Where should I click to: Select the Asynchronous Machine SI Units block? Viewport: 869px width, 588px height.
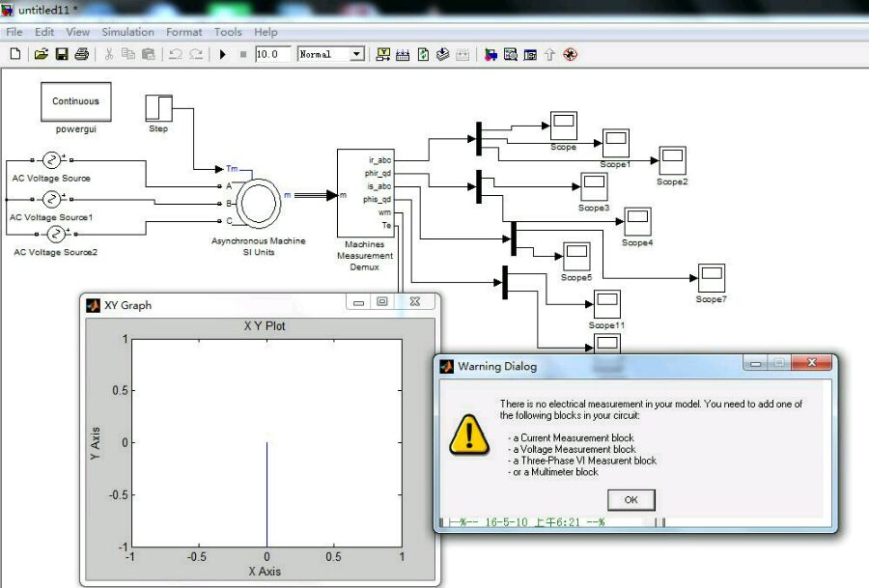click(x=258, y=204)
